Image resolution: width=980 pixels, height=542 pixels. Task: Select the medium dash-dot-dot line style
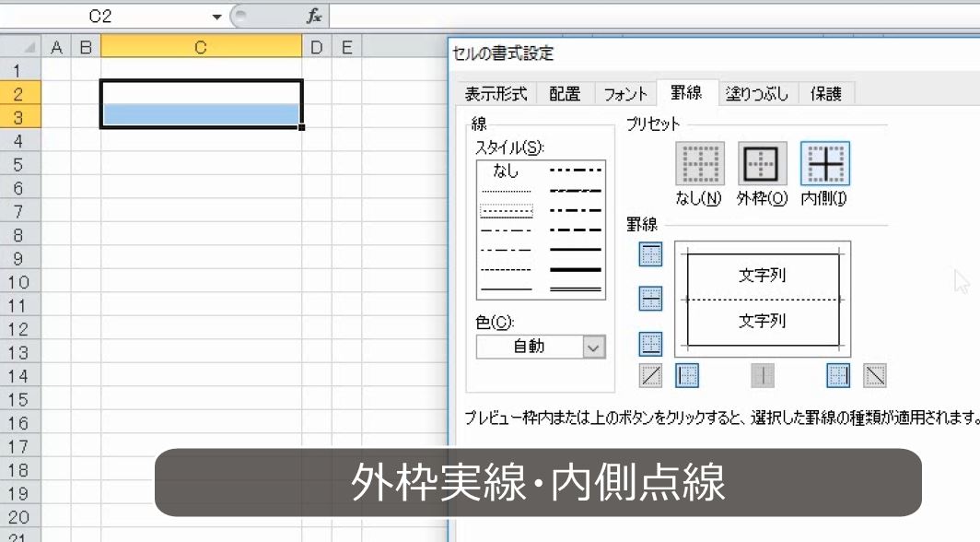pyautogui.click(x=576, y=170)
